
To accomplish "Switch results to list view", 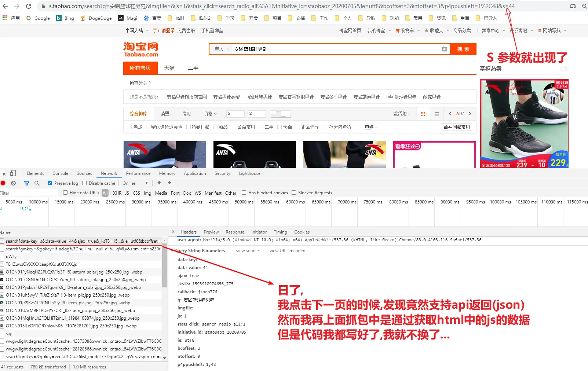I will pos(436,114).
